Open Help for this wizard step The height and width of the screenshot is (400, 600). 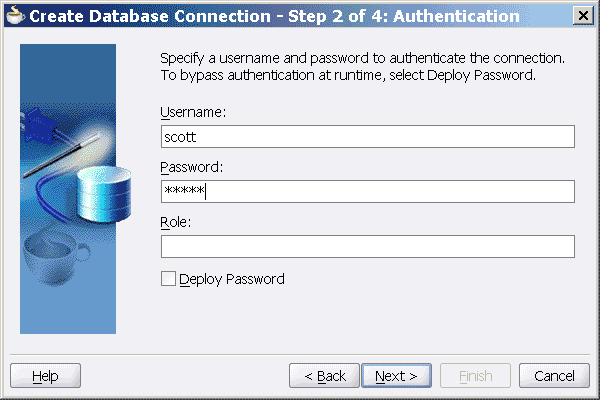click(x=45, y=376)
